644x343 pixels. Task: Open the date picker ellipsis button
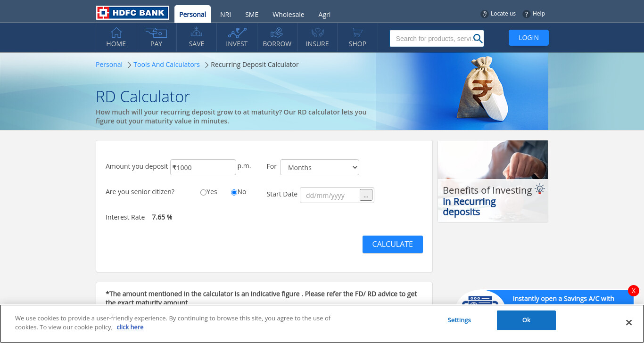coord(366,195)
